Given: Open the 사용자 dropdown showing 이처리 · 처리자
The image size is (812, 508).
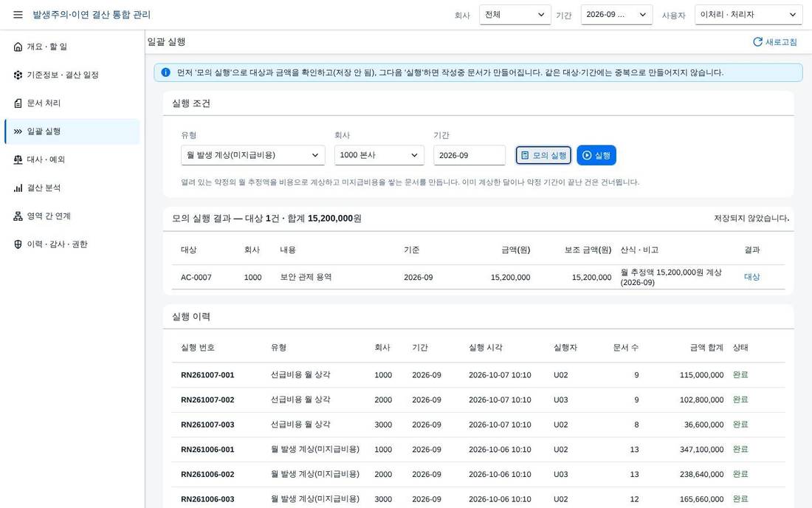Looking at the screenshot, I should click(x=749, y=15).
